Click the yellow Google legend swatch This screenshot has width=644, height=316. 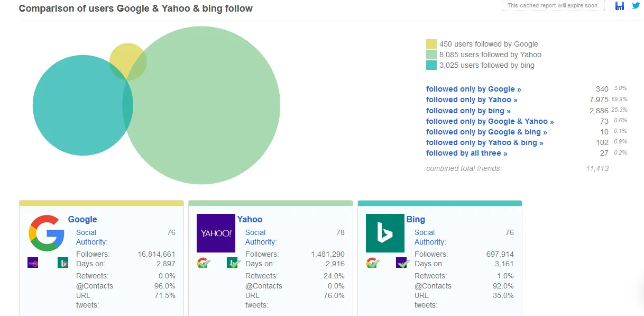pos(431,44)
